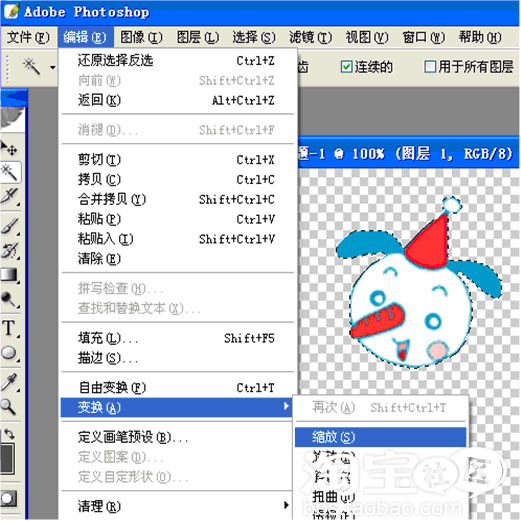Image resolution: width=521 pixels, height=521 pixels.
Task: Open the 滤镜(T) menu
Action: click(310, 37)
